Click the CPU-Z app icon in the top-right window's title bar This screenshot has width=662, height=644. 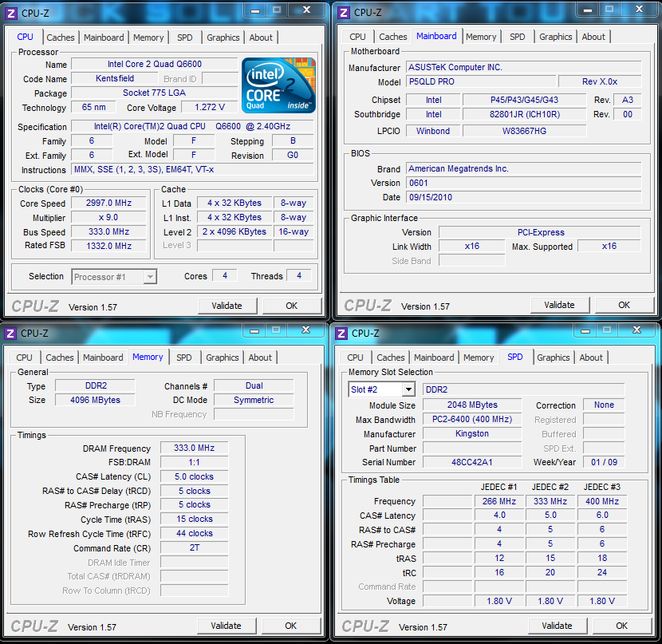click(x=344, y=13)
